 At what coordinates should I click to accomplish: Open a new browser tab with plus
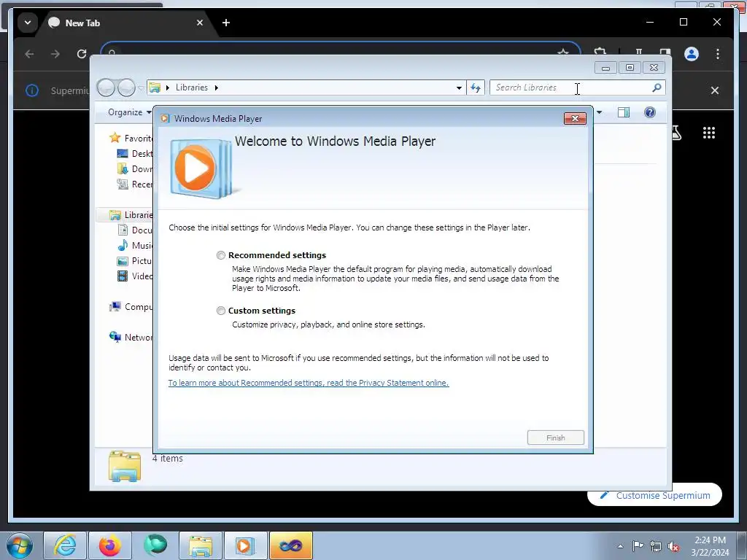click(x=226, y=23)
